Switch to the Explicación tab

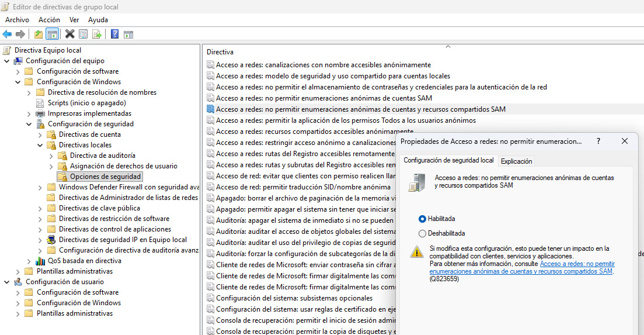coord(516,161)
